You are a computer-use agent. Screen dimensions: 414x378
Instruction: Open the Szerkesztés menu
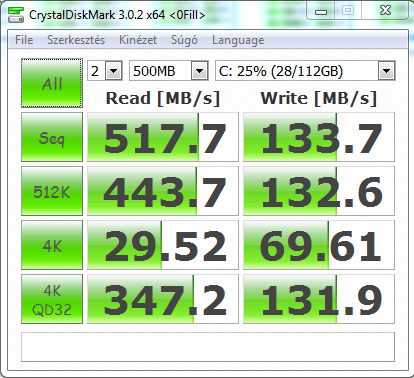76,40
